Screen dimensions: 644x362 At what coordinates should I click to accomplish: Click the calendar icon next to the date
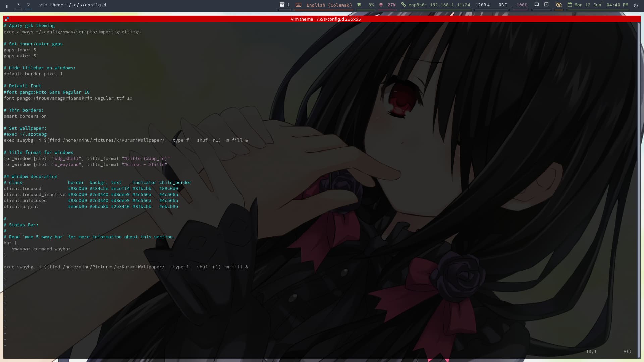(570, 5)
